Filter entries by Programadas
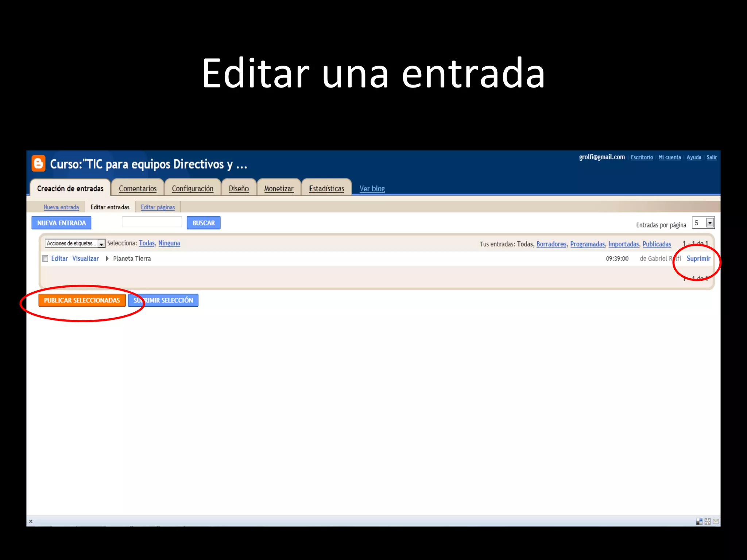747x560 pixels. pyautogui.click(x=588, y=244)
